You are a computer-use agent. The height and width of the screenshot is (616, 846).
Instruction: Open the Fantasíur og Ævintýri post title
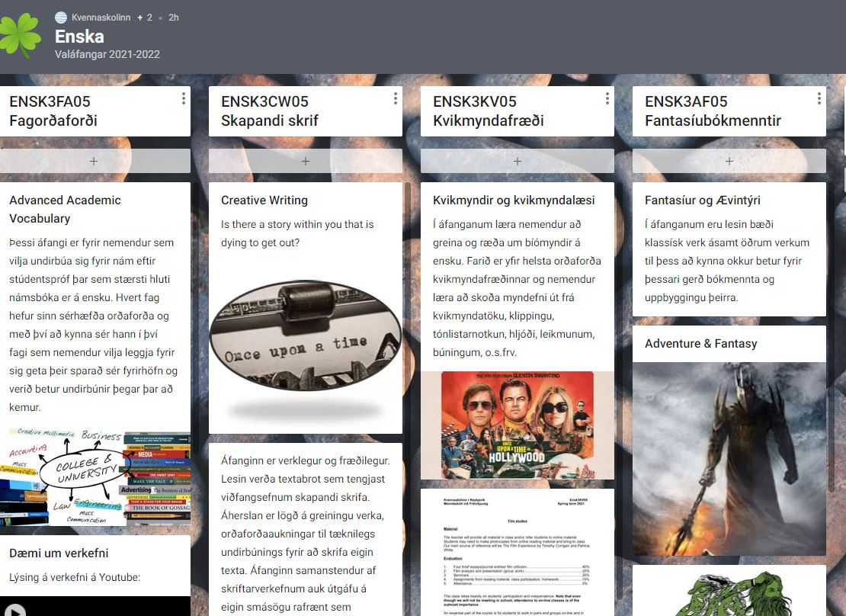(x=703, y=201)
